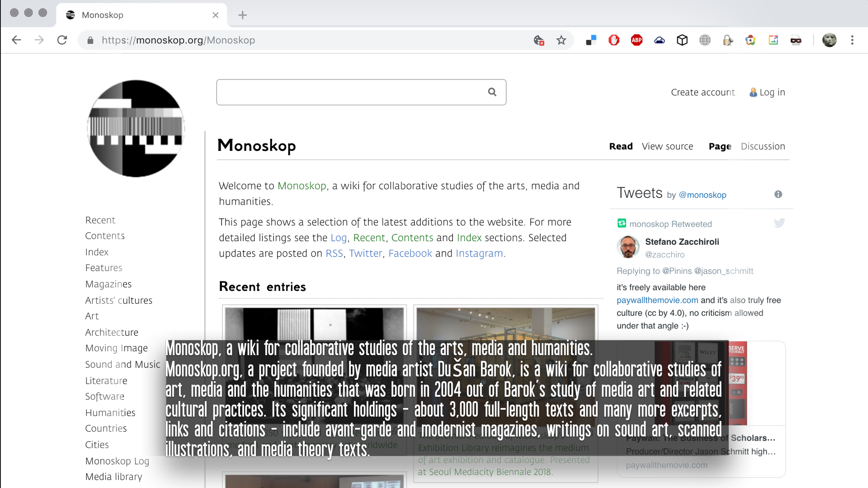This screenshot has width=868, height=488.
Task: Open the user profile avatar
Action: [829, 40]
